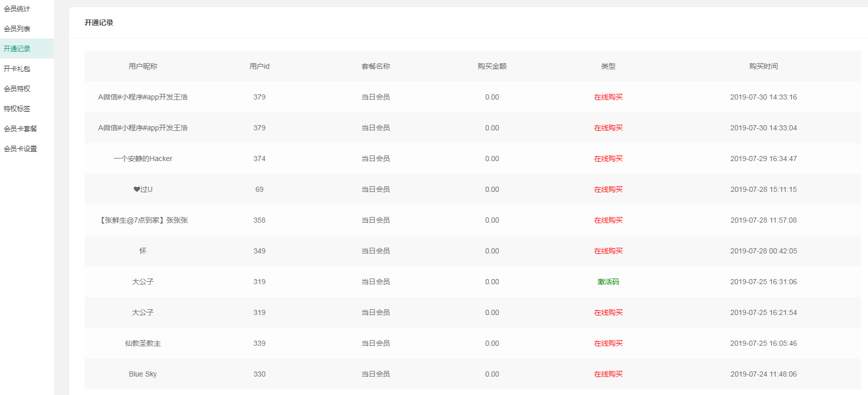Select the timestamp 2019-07-30 14:33:16
The height and width of the screenshot is (395, 868).
[x=763, y=97]
